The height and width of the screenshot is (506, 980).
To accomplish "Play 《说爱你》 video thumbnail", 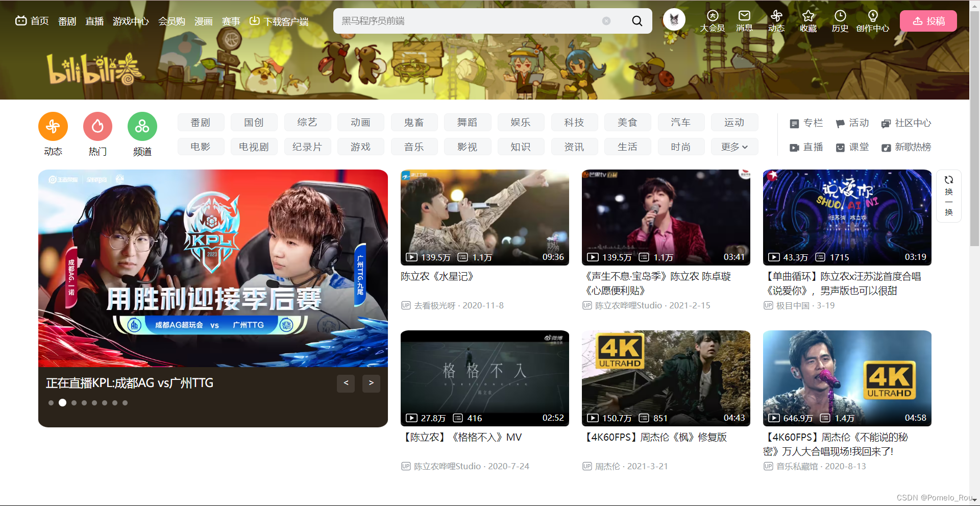I will click(x=847, y=218).
